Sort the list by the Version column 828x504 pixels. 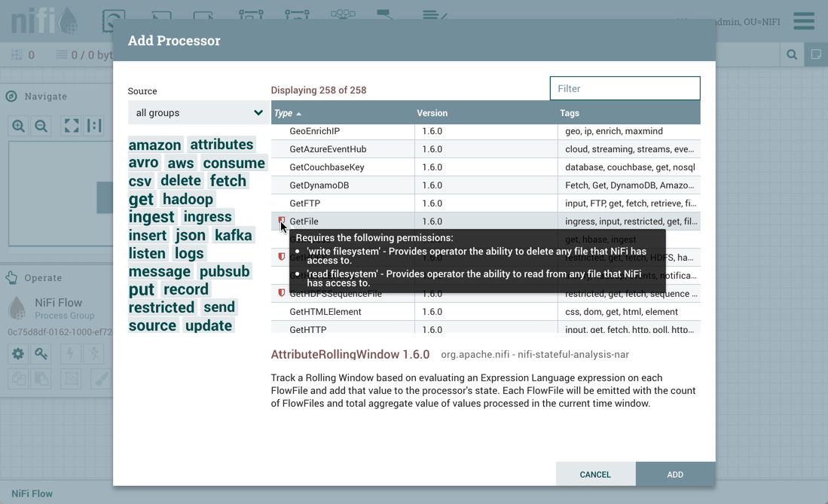tap(432, 113)
